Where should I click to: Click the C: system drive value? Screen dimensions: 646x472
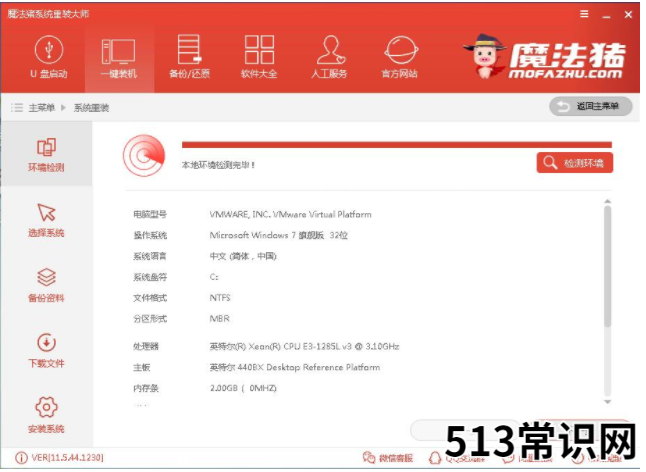[214, 277]
